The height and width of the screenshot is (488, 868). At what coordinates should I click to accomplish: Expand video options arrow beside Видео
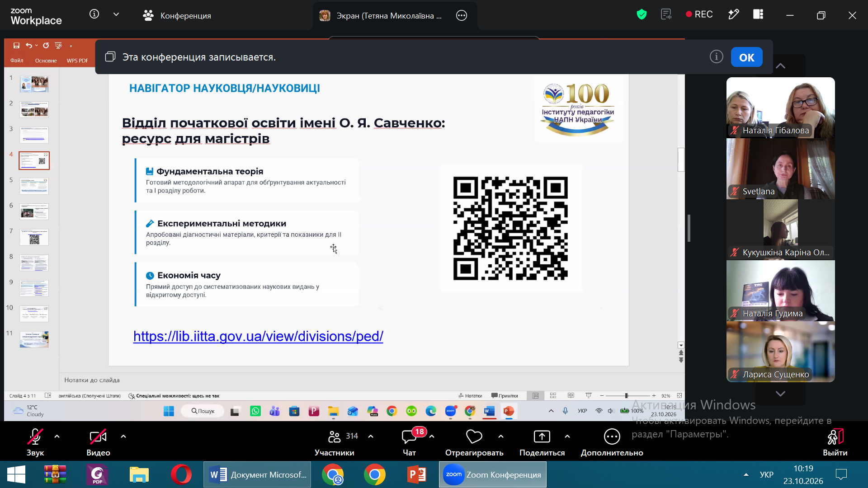tap(123, 436)
